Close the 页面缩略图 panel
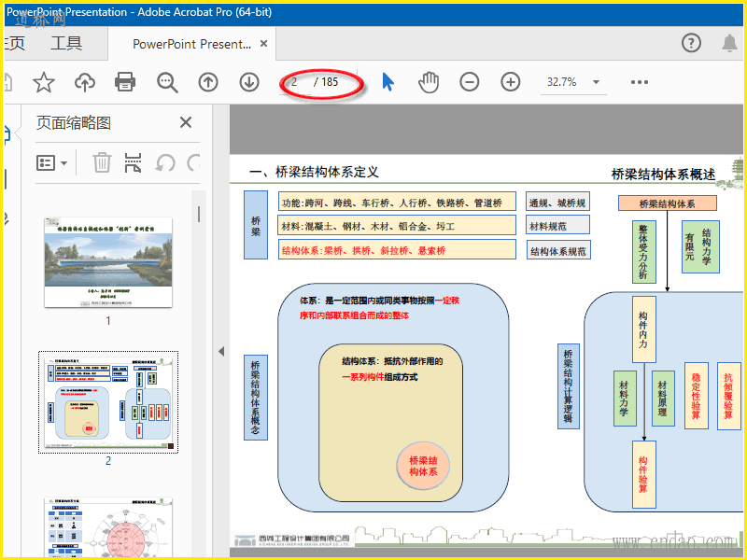The image size is (747, 560). click(186, 123)
